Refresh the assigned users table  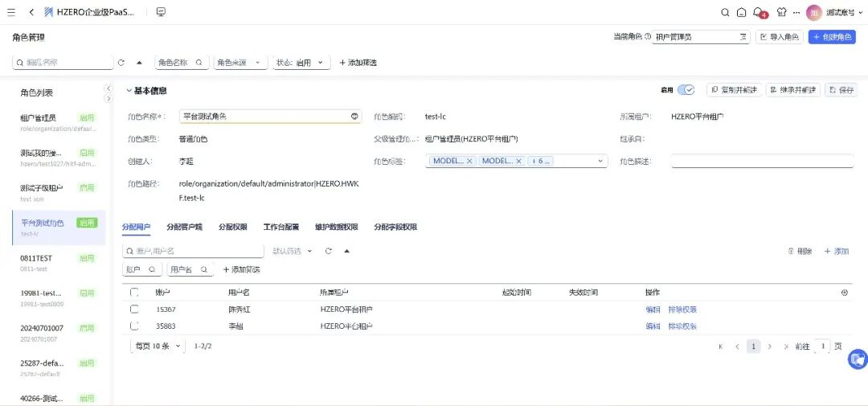pos(328,252)
